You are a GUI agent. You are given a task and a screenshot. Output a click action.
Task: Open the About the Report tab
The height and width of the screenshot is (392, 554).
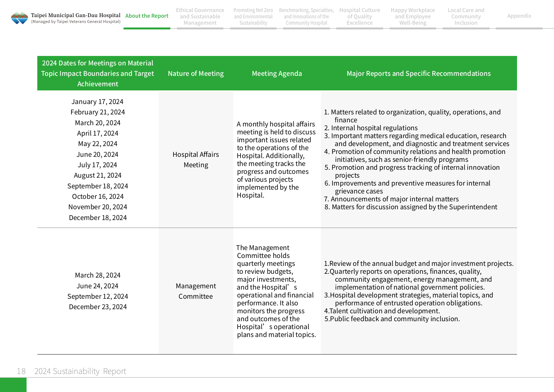coord(147,16)
